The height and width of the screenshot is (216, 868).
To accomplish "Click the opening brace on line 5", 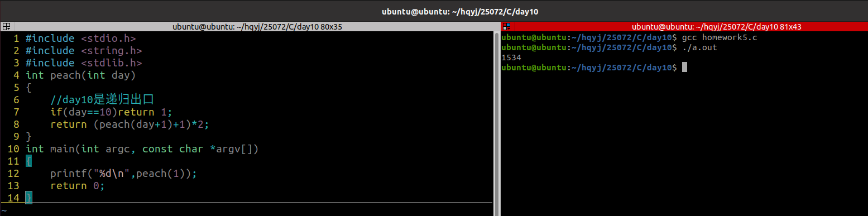I will point(29,88).
